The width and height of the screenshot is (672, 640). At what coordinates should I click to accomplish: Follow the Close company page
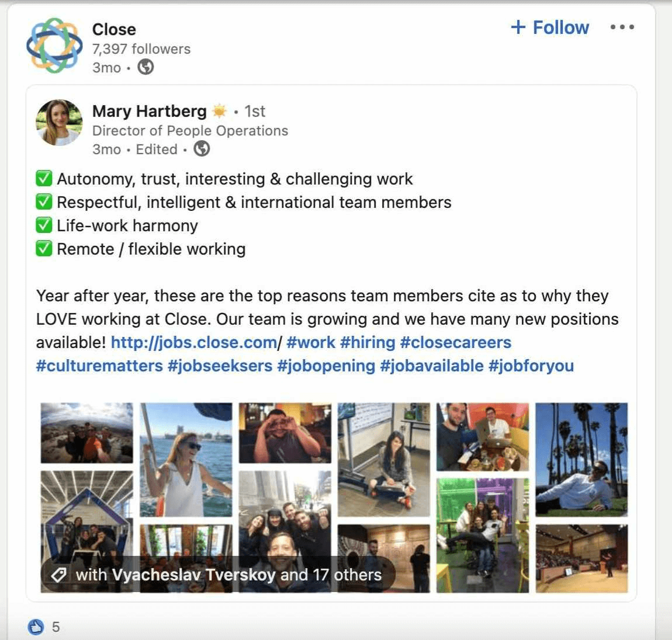[549, 27]
